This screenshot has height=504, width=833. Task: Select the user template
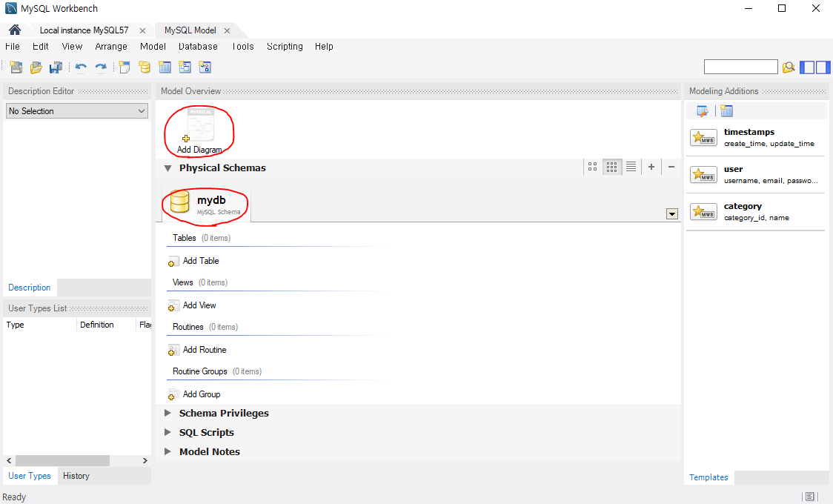pos(755,175)
